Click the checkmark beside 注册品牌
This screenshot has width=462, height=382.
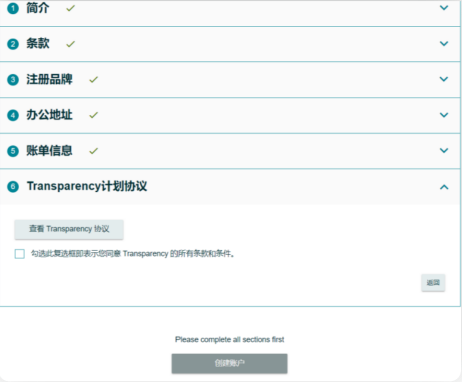94,80
